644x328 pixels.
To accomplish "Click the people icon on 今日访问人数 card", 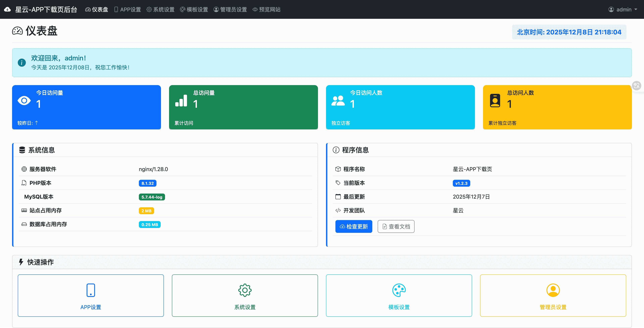I will pyautogui.click(x=338, y=101).
